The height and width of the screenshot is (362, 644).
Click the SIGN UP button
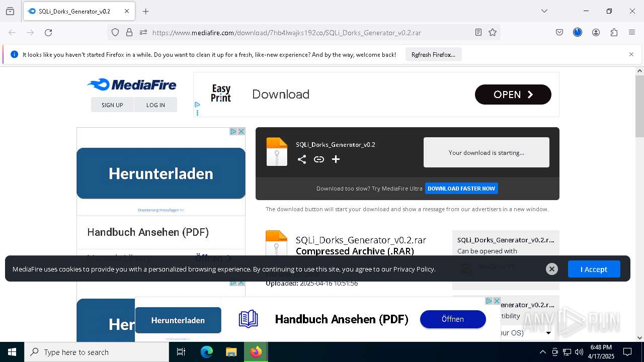[x=112, y=105]
